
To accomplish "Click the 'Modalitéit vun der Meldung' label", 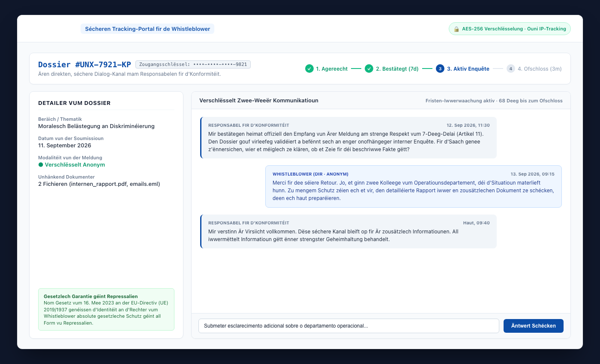I will point(70,158).
